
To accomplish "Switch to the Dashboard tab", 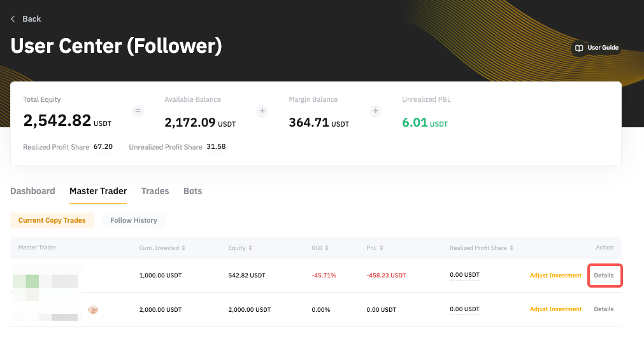I will point(32,191).
